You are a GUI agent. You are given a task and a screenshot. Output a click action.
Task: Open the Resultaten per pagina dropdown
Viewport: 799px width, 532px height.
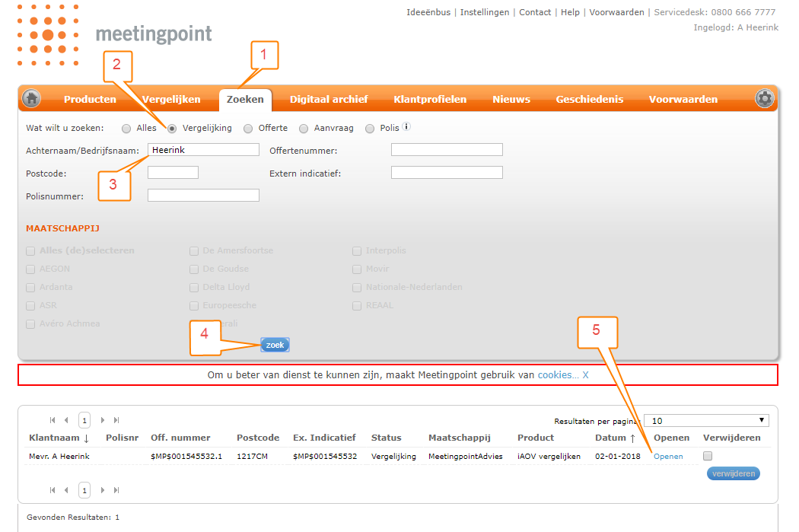[x=705, y=419]
